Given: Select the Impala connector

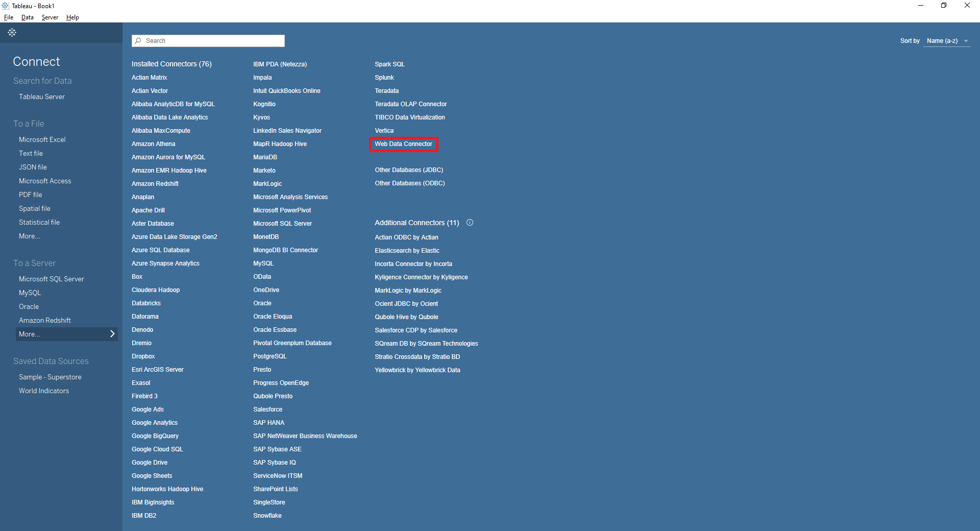Looking at the screenshot, I should point(262,78).
